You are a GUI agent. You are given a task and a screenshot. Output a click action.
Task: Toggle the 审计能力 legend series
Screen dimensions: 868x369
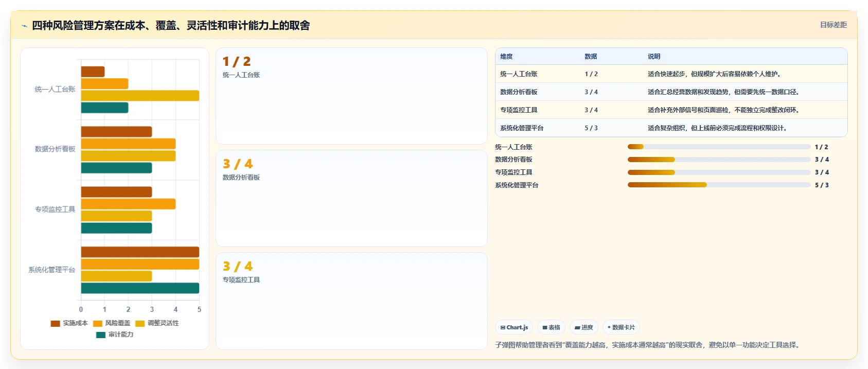(115, 335)
